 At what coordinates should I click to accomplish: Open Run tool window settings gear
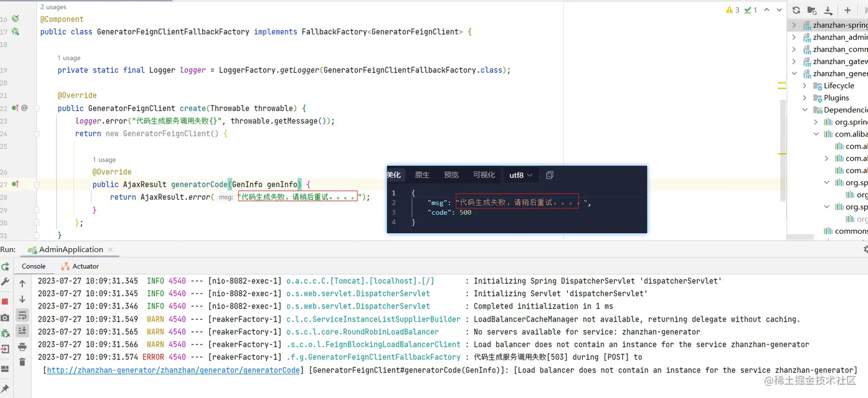[x=866, y=249]
